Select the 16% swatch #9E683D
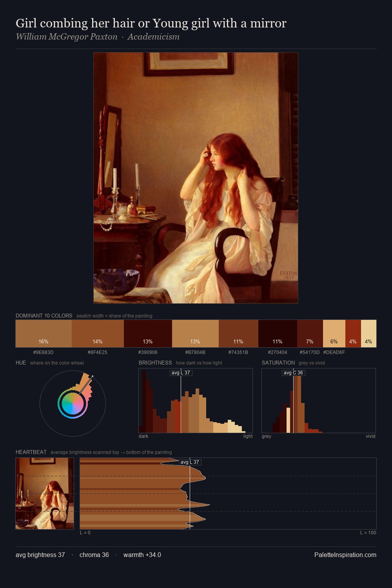Image resolution: width=392 pixels, height=588 pixels. [44, 334]
